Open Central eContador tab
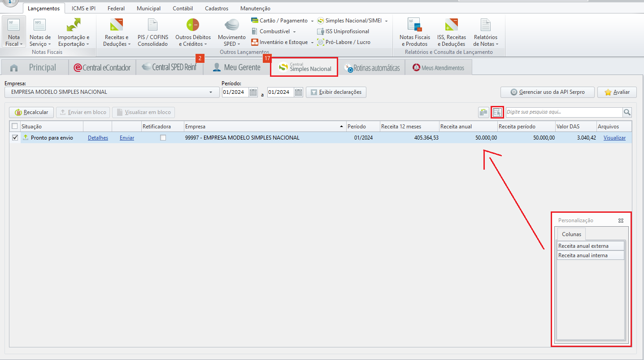 tap(102, 67)
